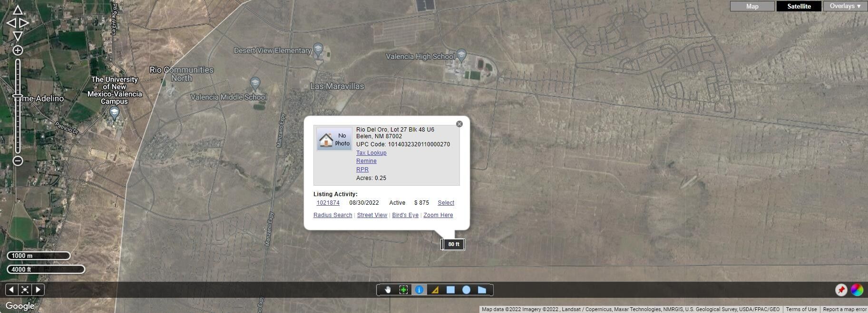
Task: Open Bird's Eye view link
Action: (405, 215)
